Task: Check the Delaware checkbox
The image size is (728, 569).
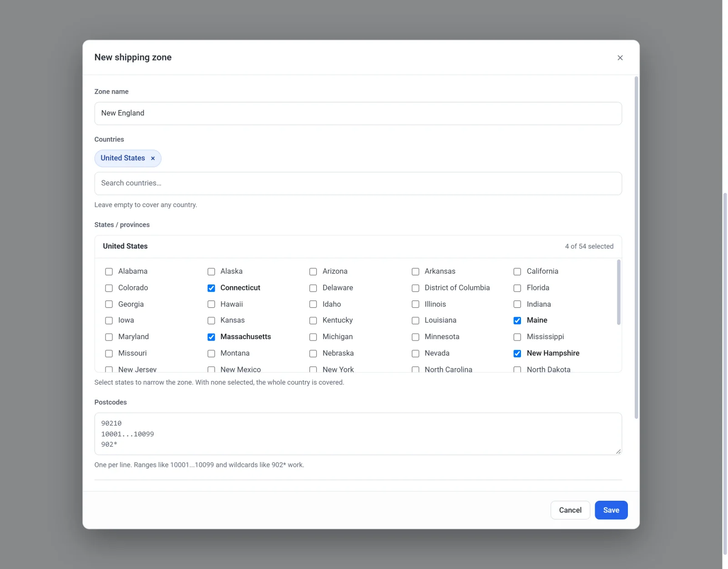Action: [313, 288]
